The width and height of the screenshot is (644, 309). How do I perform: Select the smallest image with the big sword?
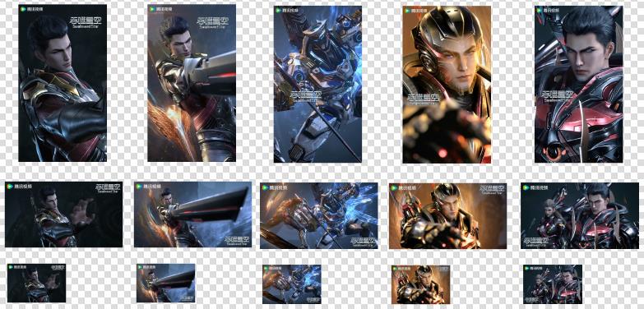pyautogui.click(x=166, y=284)
